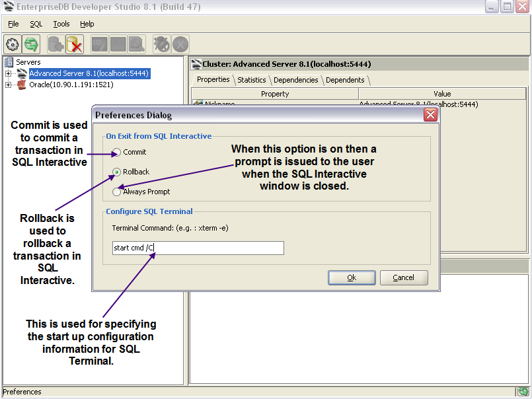
Task: Click the Debugger bug toolbar icon
Action: coord(161,44)
